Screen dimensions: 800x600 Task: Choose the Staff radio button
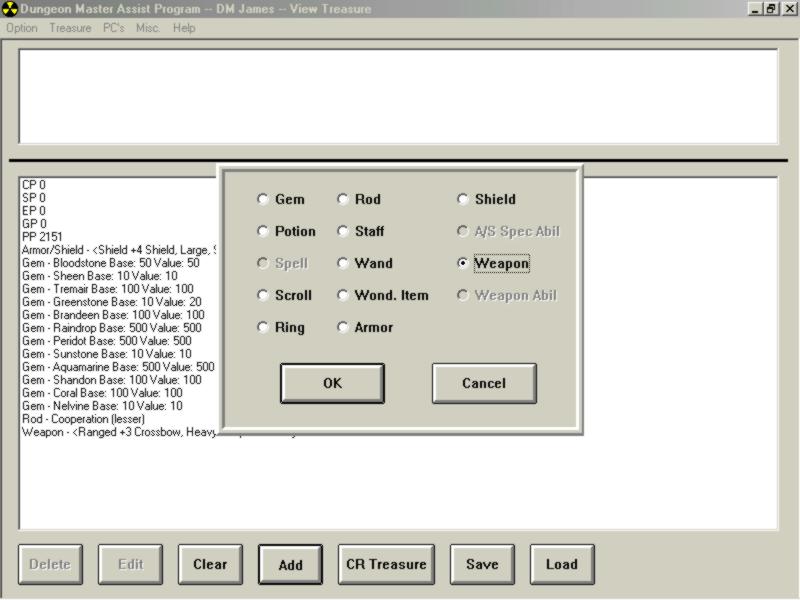(x=344, y=231)
